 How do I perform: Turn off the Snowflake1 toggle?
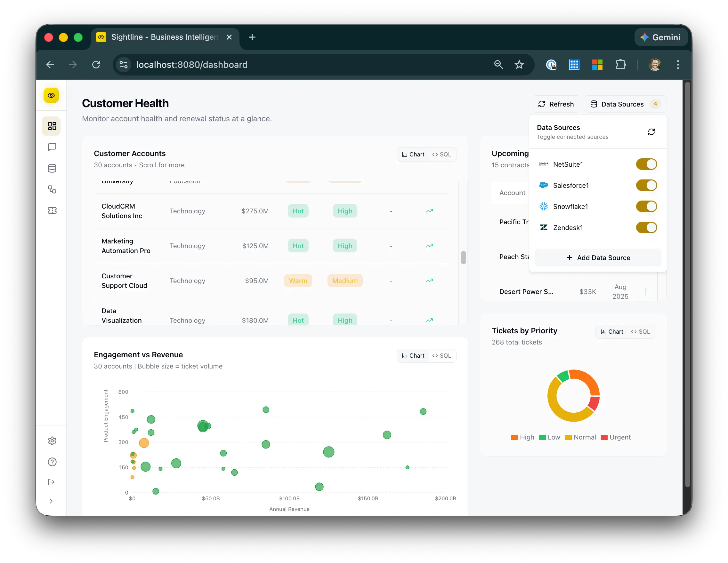tap(646, 207)
